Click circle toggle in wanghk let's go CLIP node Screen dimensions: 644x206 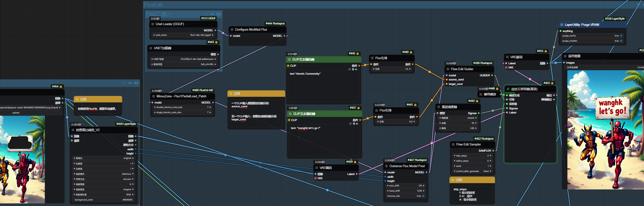pyautogui.click(x=351, y=124)
